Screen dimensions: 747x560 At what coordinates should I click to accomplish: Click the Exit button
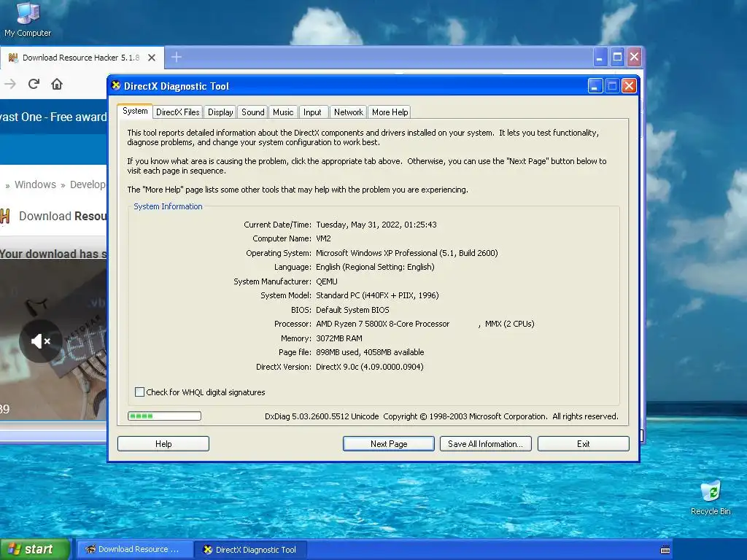[x=584, y=444]
